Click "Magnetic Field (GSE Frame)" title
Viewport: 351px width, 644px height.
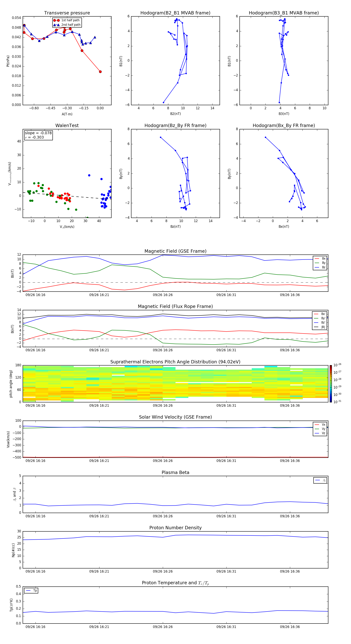(x=175, y=251)
